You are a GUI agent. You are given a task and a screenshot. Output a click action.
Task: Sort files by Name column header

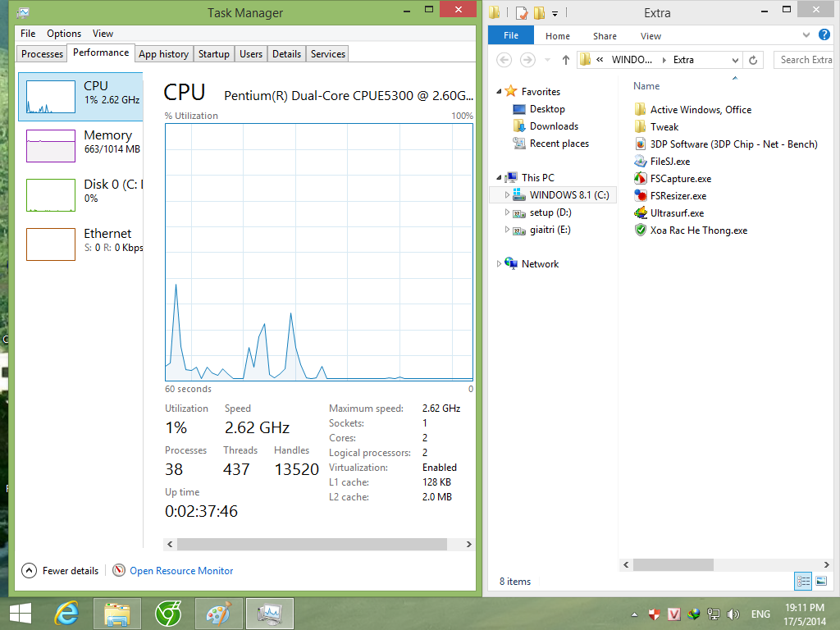(646, 85)
